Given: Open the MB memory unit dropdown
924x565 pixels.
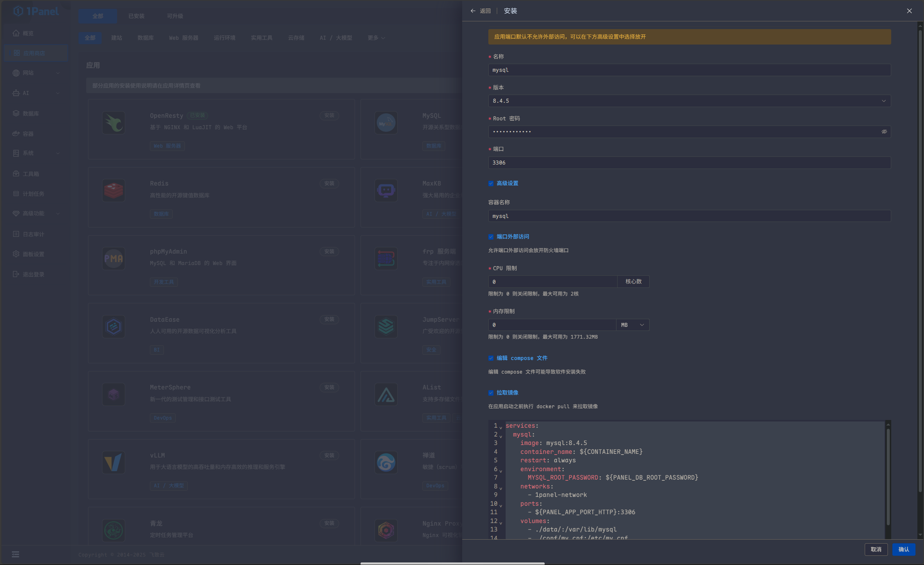Looking at the screenshot, I should [x=632, y=325].
